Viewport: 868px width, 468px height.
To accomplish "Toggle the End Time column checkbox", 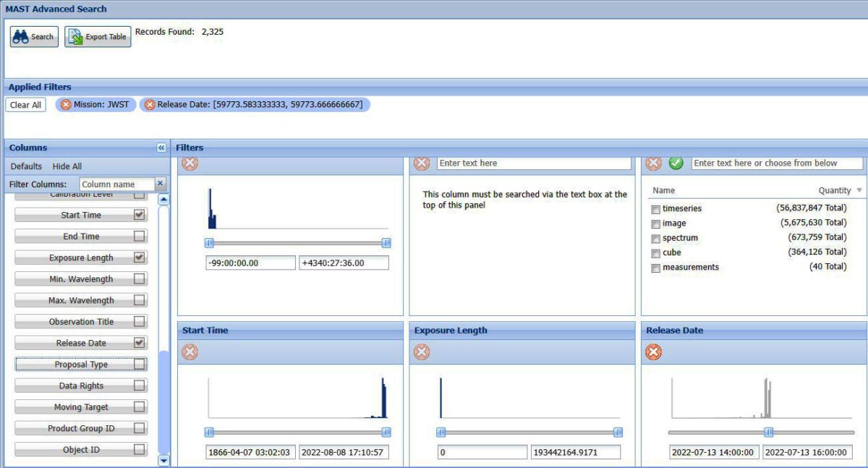I will point(140,237).
